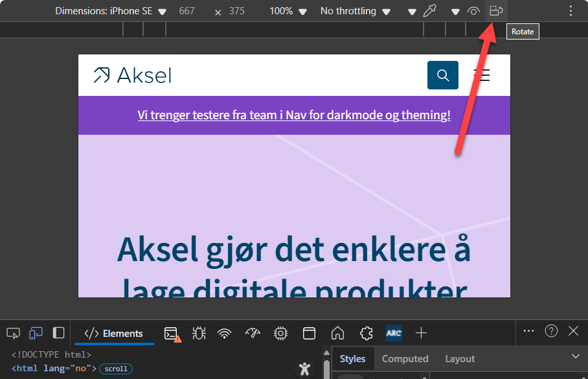
Task: Select the Console panel icon with warning badge
Action: point(170,332)
